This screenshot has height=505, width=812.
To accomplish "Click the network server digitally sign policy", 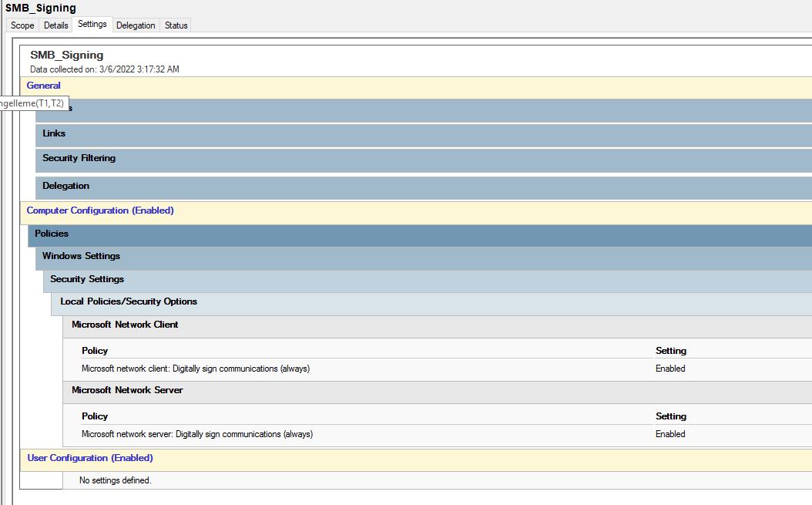I will [197, 434].
